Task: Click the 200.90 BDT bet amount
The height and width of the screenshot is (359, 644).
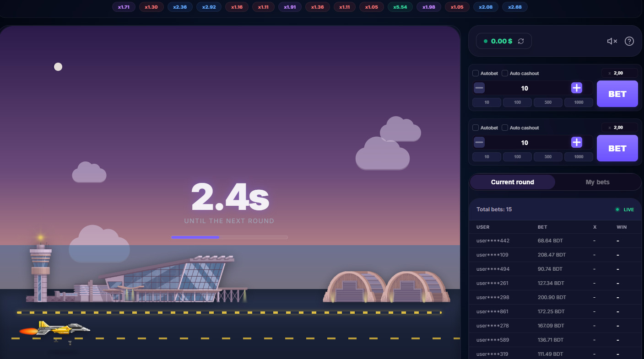Action: click(x=552, y=297)
